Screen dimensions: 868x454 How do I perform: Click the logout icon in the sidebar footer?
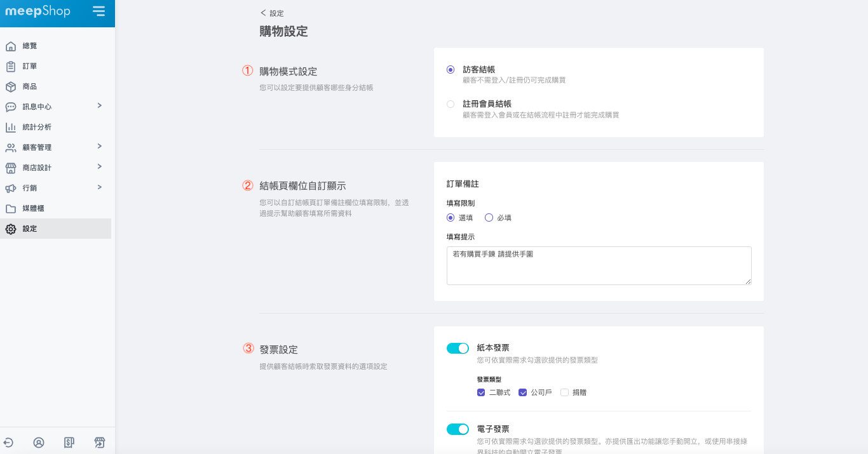[x=9, y=443]
